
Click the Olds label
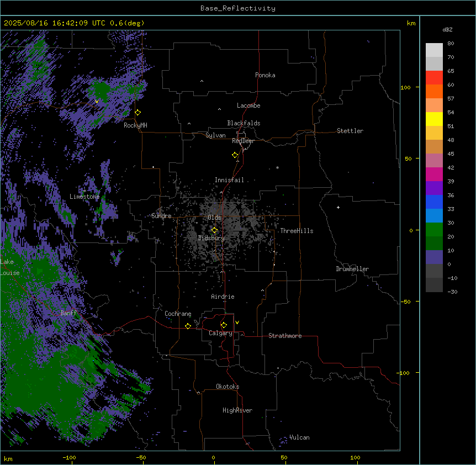[x=214, y=218]
